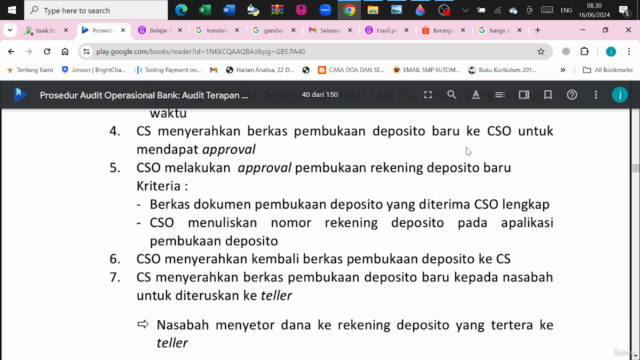Open the Google Play Books logo

pyautogui.click(x=20, y=95)
